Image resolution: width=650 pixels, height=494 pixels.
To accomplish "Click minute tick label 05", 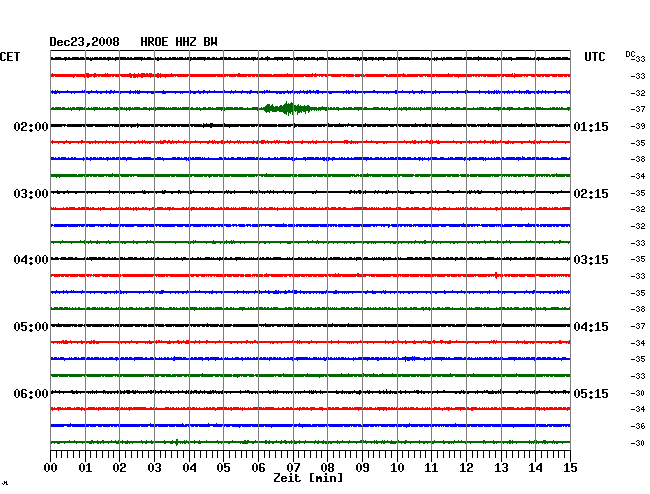I will [x=223, y=467].
